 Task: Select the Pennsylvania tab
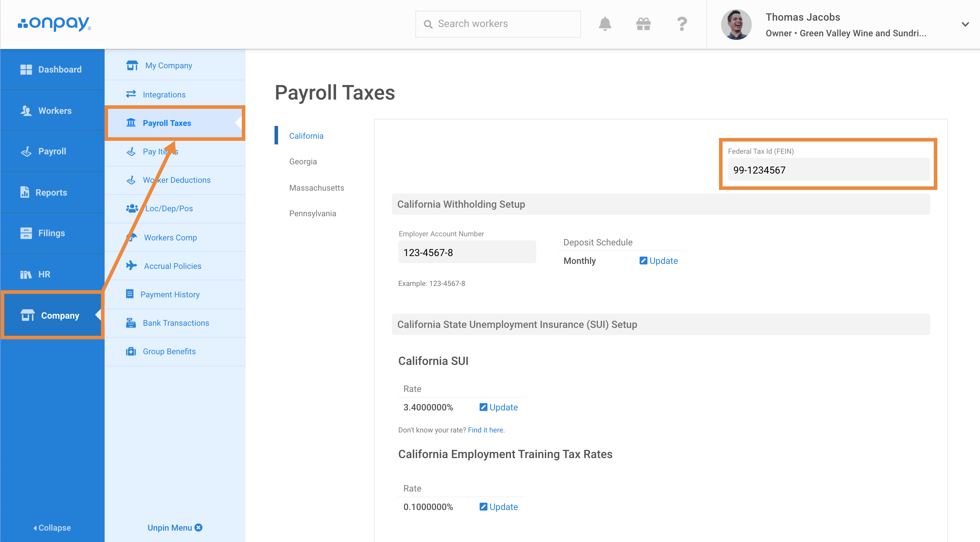tap(313, 213)
